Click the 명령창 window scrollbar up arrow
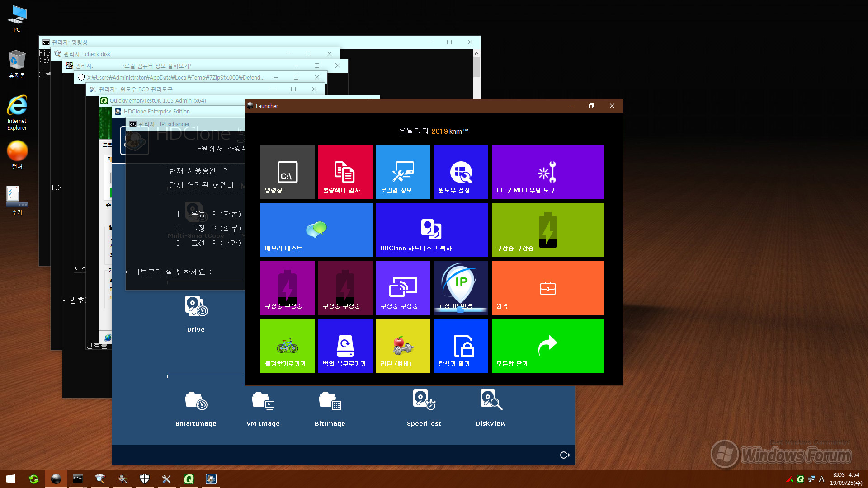Image resolution: width=868 pixels, height=488 pixels. point(476,53)
